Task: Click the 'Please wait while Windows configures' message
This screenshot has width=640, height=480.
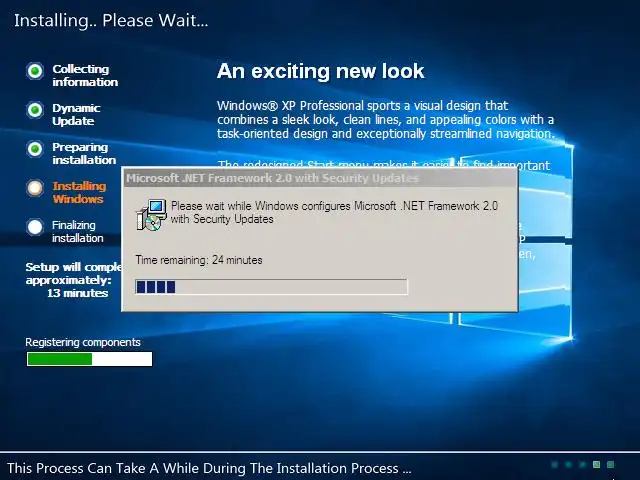Action: pyautogui.click(x=334, y=212)
